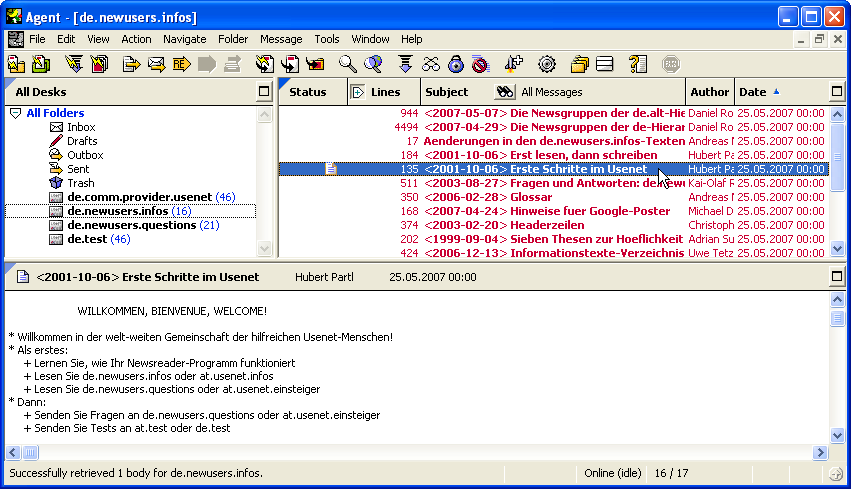Open the Folder menu
Image resolution: width=851 pixels, height=489 pixels.
click(x=233, y=39)
